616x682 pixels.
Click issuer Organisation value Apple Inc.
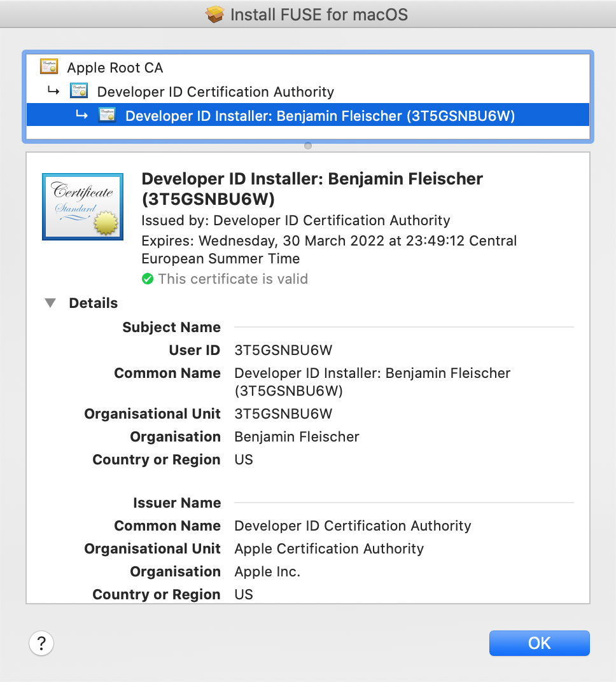coord(267,571)
